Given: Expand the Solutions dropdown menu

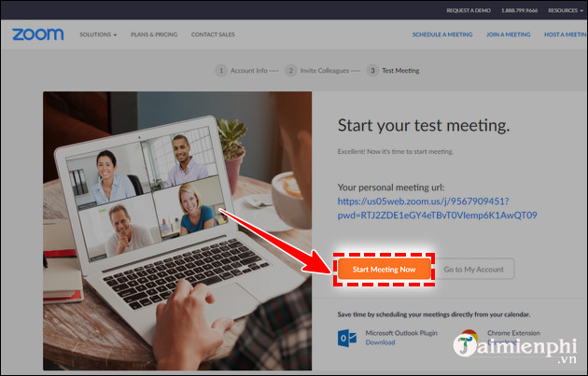Looking at the screenshot, I should tap(98, 35).
